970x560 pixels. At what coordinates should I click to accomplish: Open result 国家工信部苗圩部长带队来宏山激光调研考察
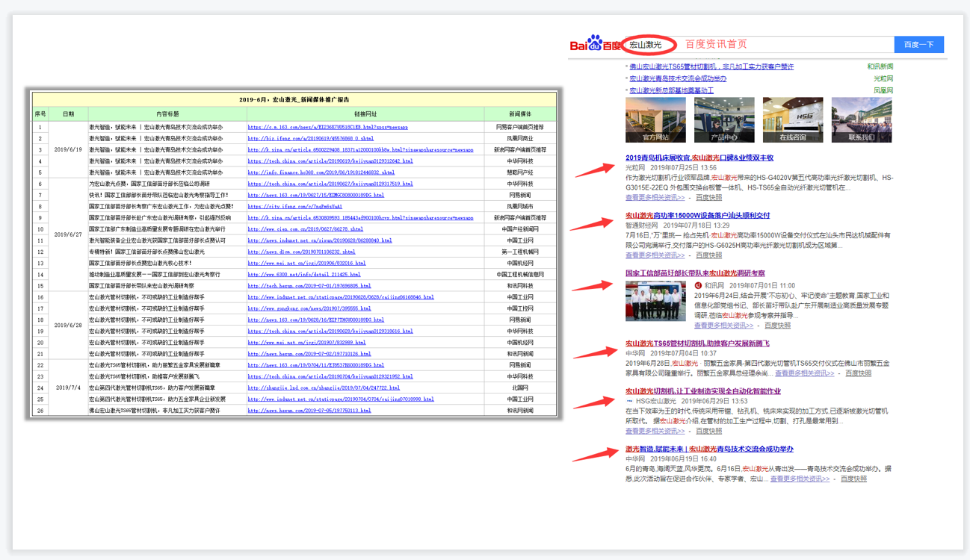pyautogui.click(x=695, y=273)
